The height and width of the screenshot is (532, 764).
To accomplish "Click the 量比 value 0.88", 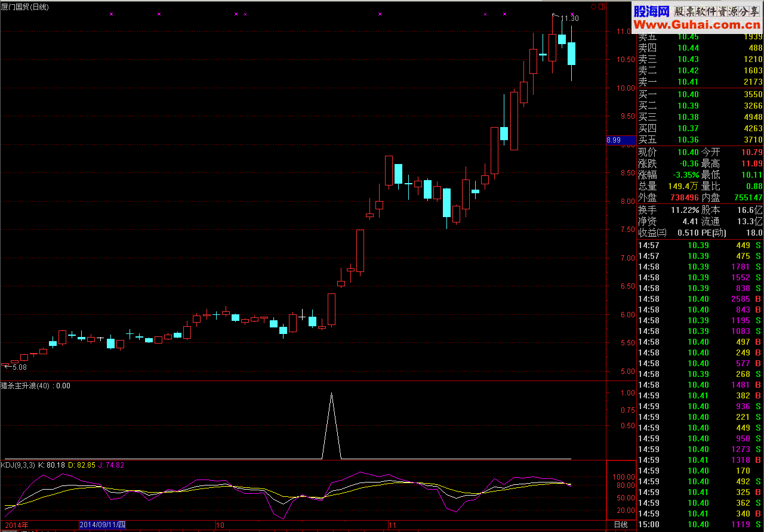I will tap(754, 186).
